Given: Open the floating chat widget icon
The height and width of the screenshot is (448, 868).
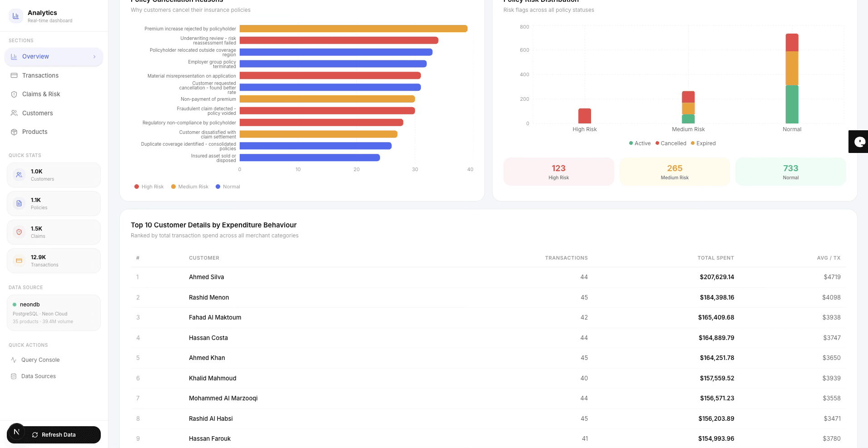Looking at the screenshot, I should tap(859, 142).
